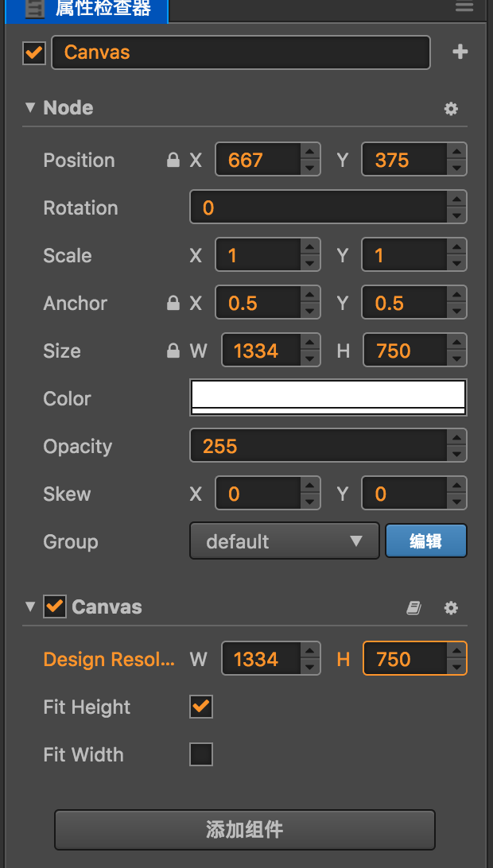Open the white Color swatch picker
Screen dimensions: 493x868
328,397
